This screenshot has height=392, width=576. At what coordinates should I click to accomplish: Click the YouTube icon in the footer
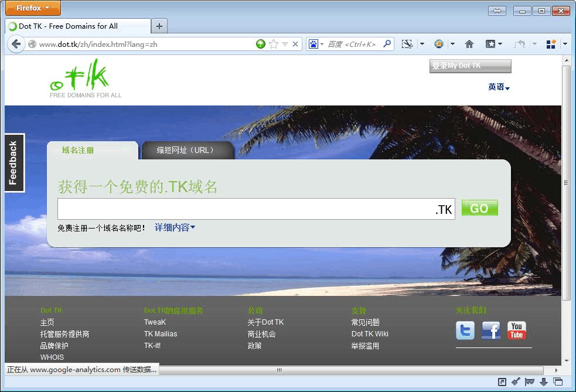point(516,330)
